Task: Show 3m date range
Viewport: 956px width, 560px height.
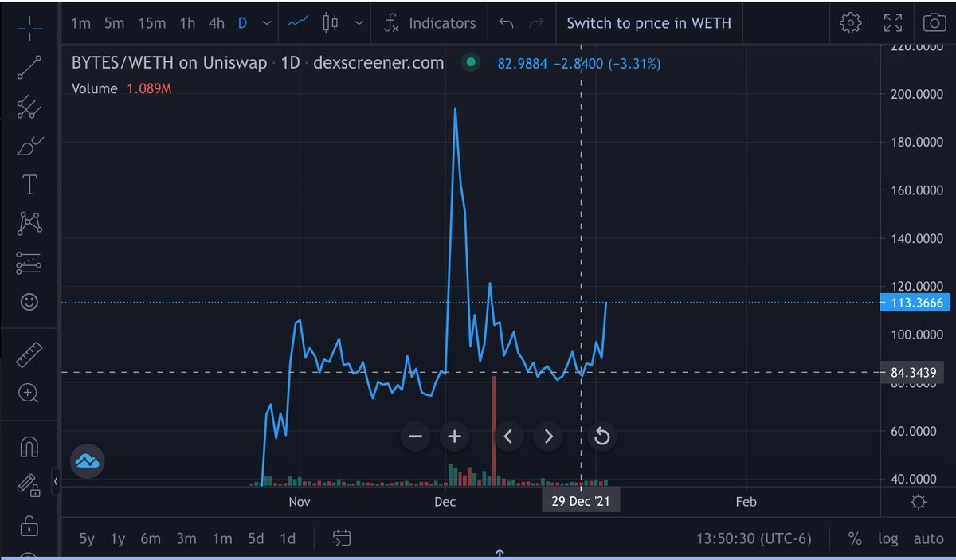Action: coord(186,538)
